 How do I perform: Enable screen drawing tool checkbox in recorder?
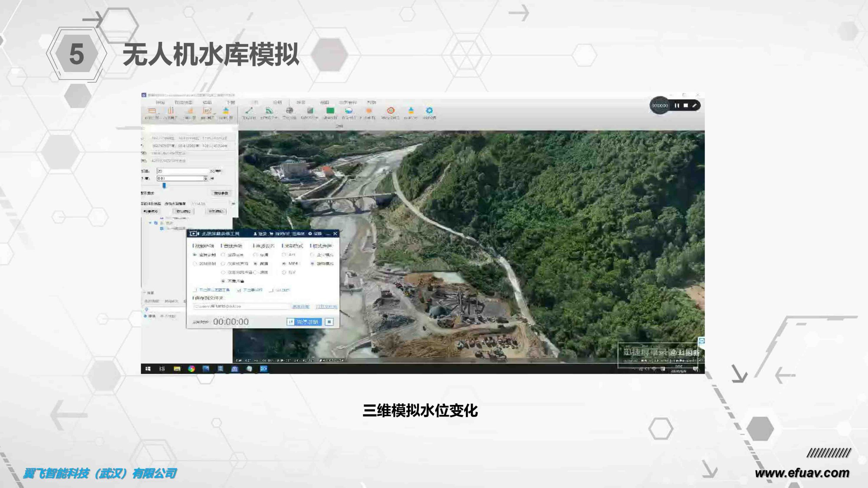tap(211, 290)
